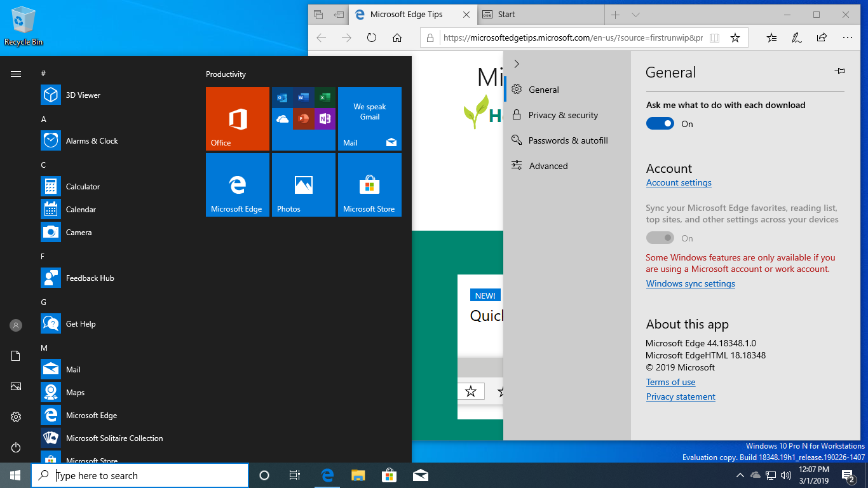The width and height of the screenshot is (868, 488).
Task: Open Pictures from Start sidebar
Action: tap(16, 386)
